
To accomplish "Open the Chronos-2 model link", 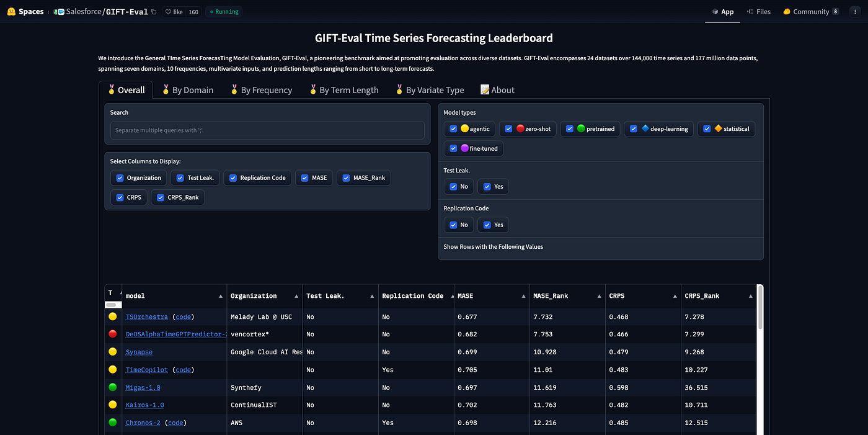I will pyautogui.click(x=143, y=423).
